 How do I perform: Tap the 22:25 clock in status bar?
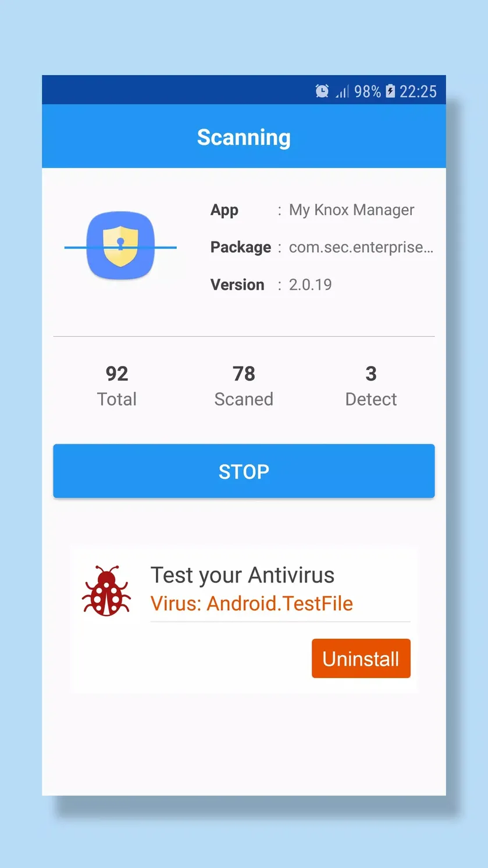click(418, 91)
